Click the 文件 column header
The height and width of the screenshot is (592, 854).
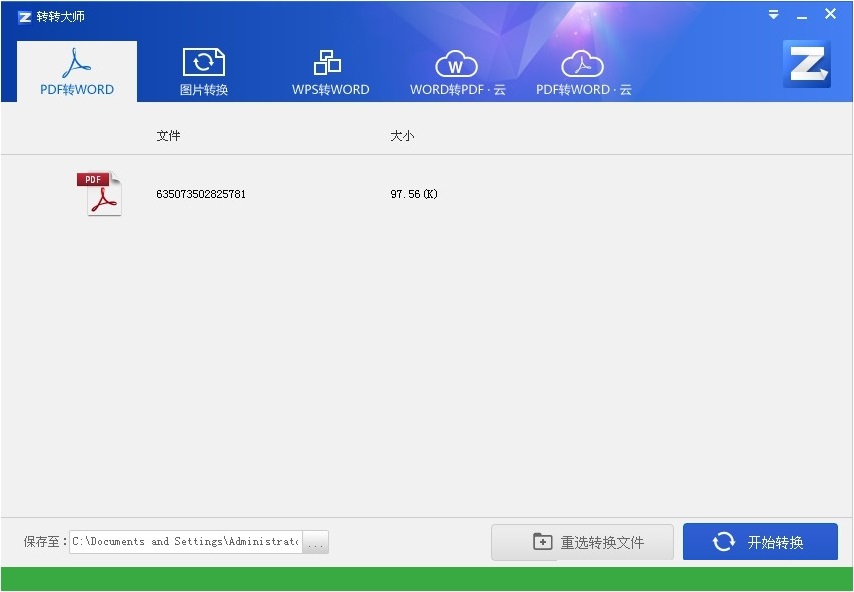[168, 136]
